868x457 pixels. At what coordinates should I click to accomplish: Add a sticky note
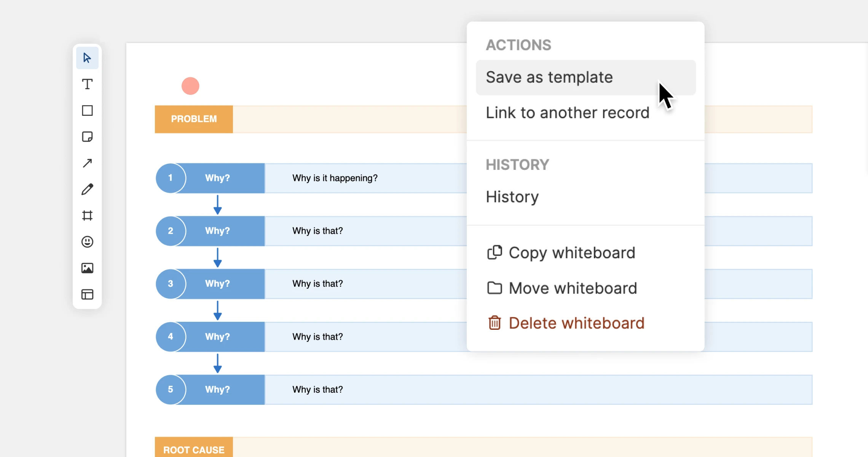pyautogui.click(x=87, y=137)
